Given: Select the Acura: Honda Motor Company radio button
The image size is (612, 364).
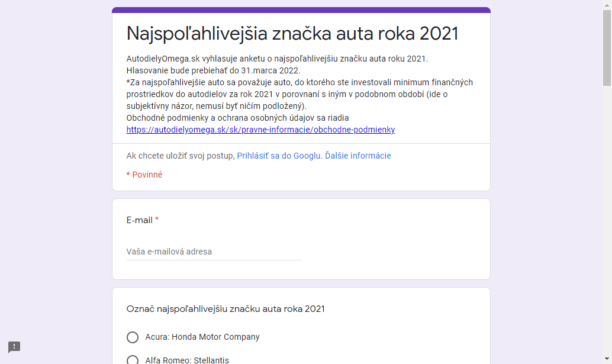Looking at the screenshot, I should (x=133, y=337).
